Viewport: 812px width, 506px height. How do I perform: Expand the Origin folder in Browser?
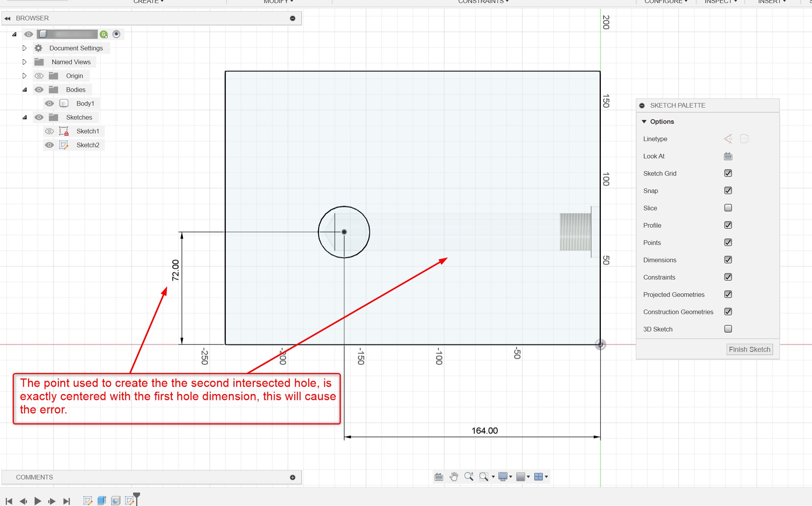click(25, 75)
